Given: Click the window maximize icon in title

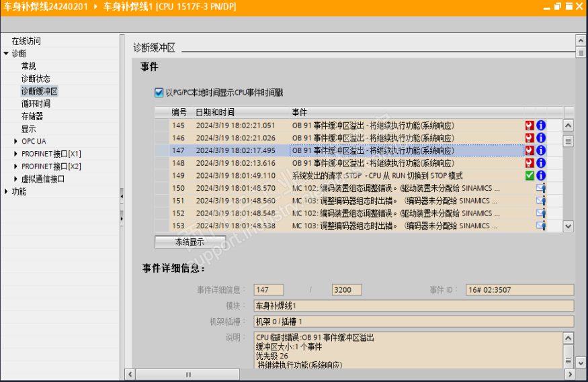Looking at the screenshot, I should [569, 6].
